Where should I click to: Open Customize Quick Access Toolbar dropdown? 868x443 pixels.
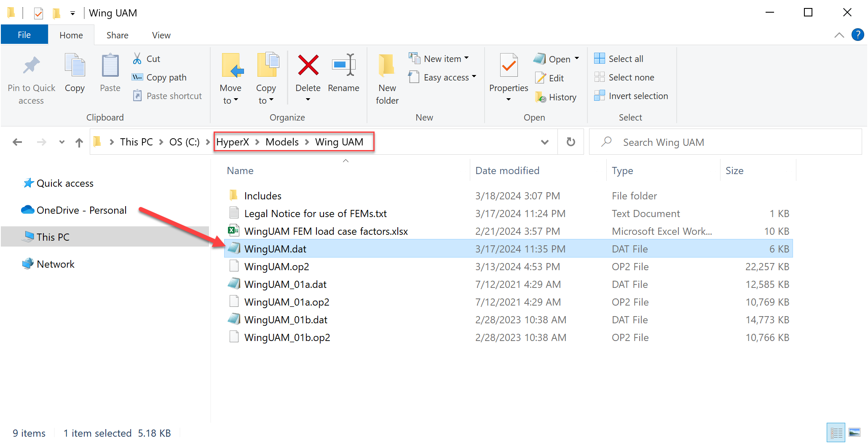(72, 13)
